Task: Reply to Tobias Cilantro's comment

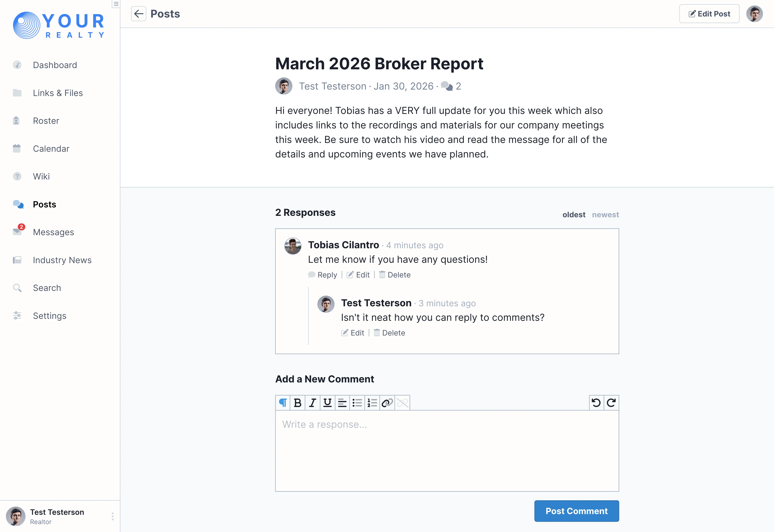Action: (x=323, y=275)
